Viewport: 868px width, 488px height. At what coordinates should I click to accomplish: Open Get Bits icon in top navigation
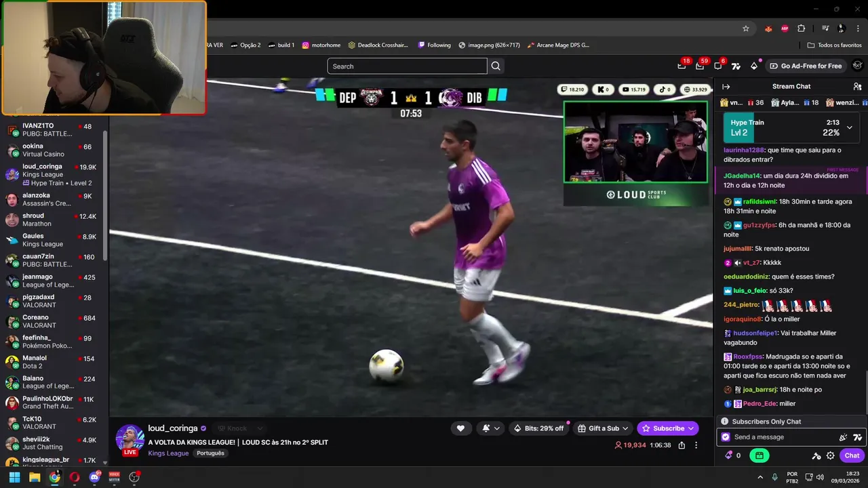(x=754, y=66)
